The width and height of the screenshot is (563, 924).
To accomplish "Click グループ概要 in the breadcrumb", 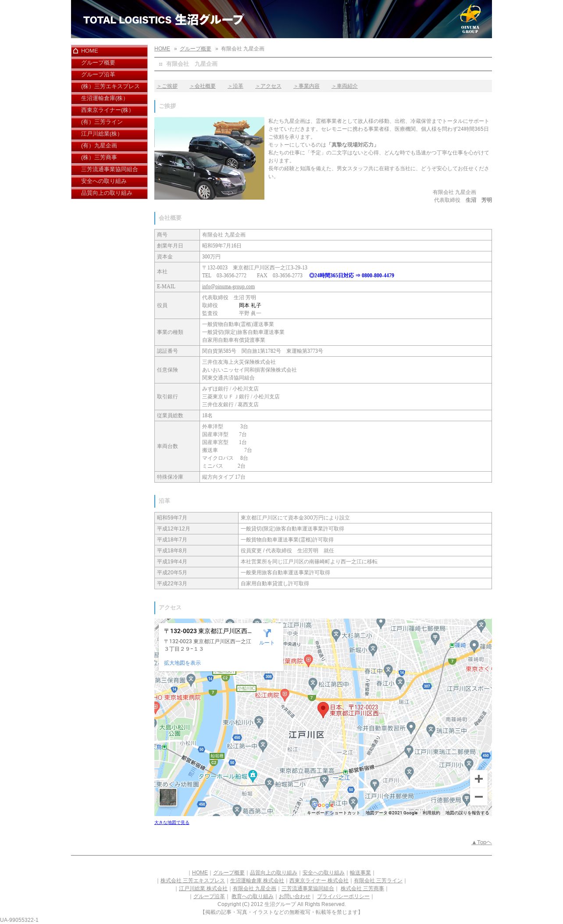I will tap(196, 49).
